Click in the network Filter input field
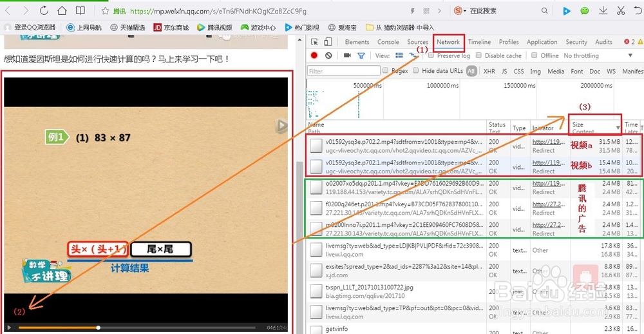The image size is (644, 334). click(x=344, y=71)
